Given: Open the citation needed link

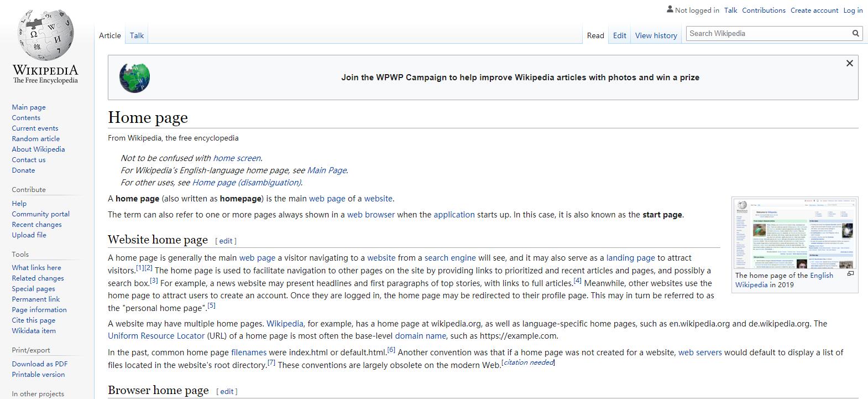Looking at the screenshot, I should coord(528,362).
